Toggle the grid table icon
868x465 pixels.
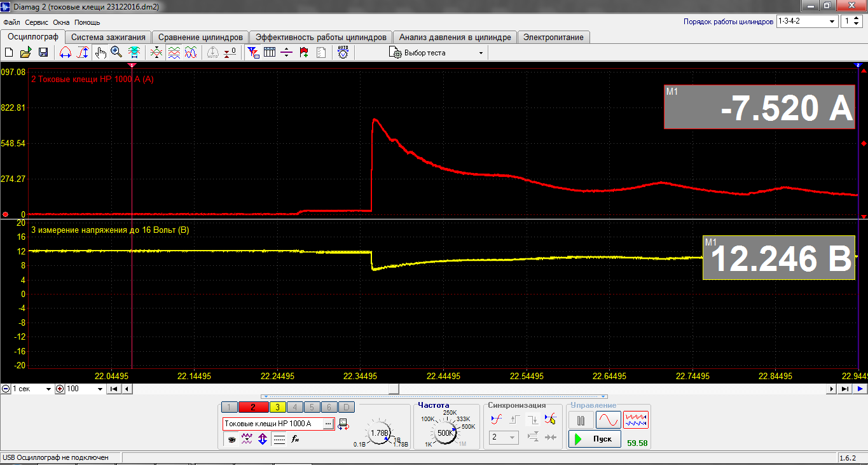pyautogui.click(x=270, y=53)
